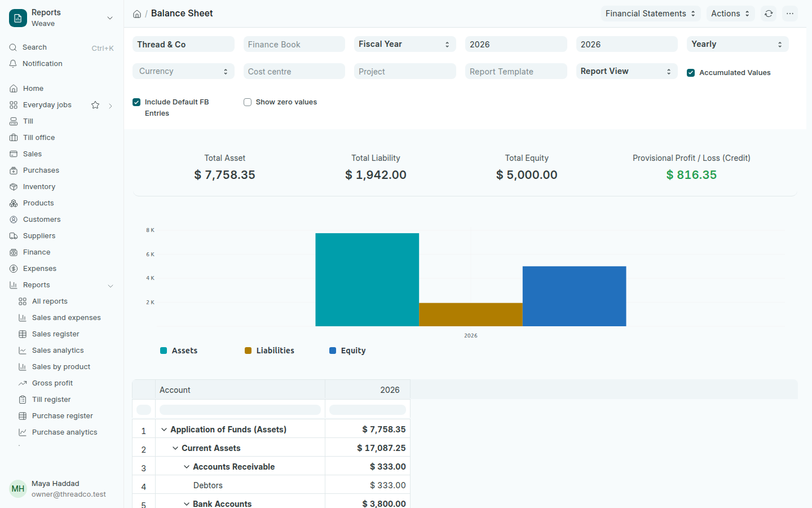Refresh the Balance Sheet report

click(769, 14)
